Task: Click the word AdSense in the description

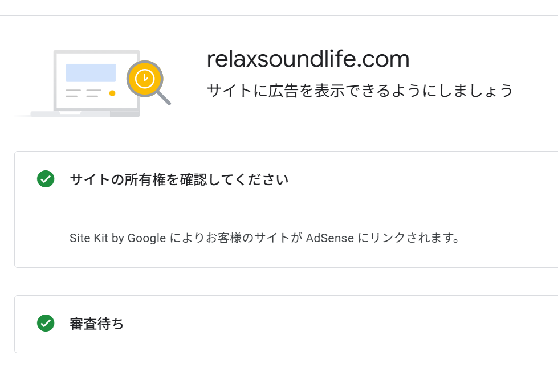Action: tap(330, 238)
